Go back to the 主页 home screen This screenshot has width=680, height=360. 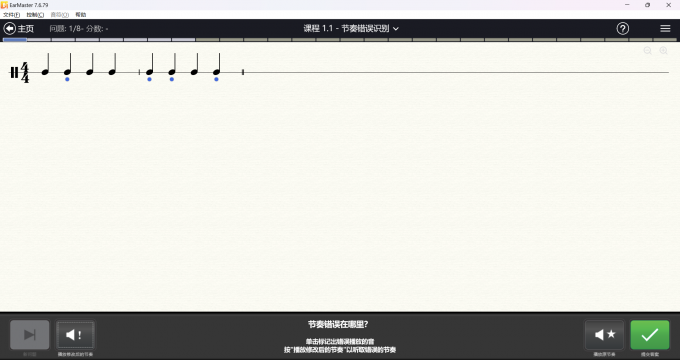click(x=19, y=29)
